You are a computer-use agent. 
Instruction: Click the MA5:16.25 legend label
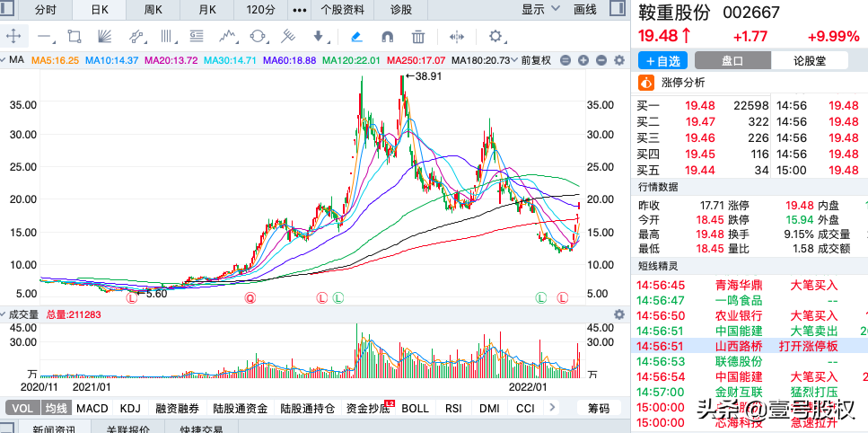(55, 60)
